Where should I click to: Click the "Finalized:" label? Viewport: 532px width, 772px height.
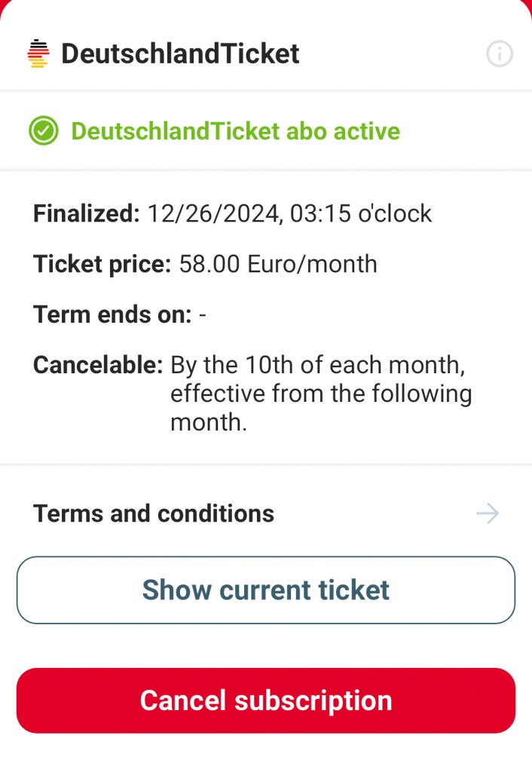tap(86, 214)
